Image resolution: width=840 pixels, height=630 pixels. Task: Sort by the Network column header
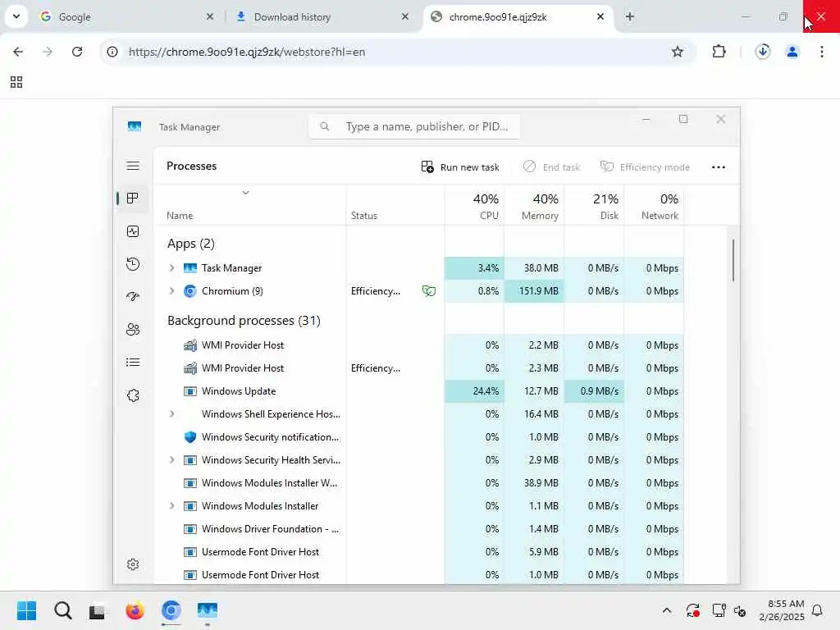(x=654, y=206)
